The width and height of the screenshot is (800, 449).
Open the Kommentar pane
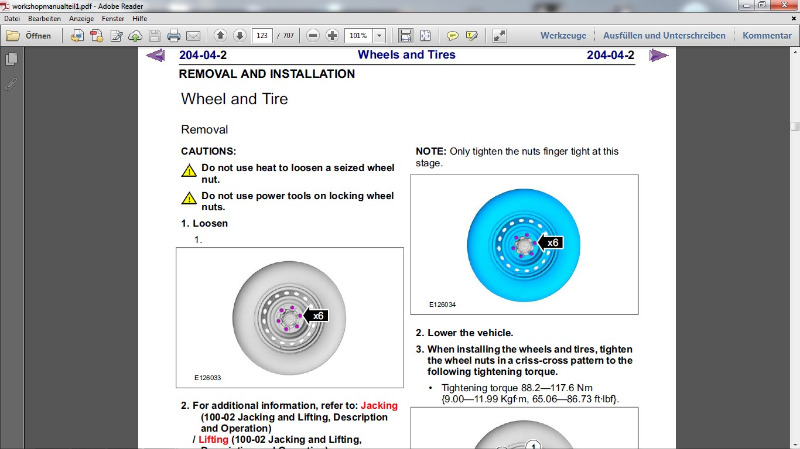(x=767, y=36)
